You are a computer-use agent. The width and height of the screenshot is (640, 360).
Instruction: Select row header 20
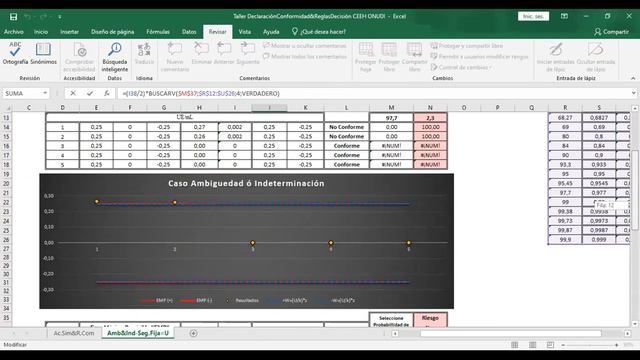pos(6,183)
